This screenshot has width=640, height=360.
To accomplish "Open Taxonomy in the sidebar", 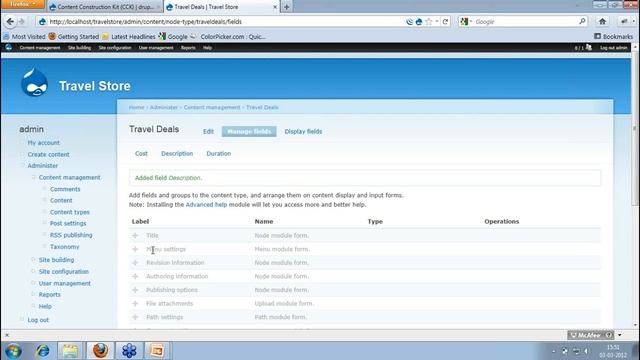I will tap(64, 247).
